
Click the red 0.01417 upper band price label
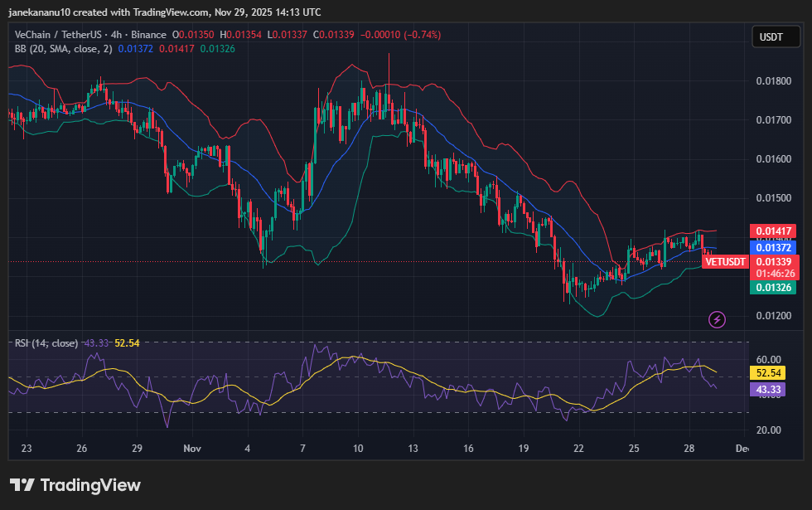[772, 231]
